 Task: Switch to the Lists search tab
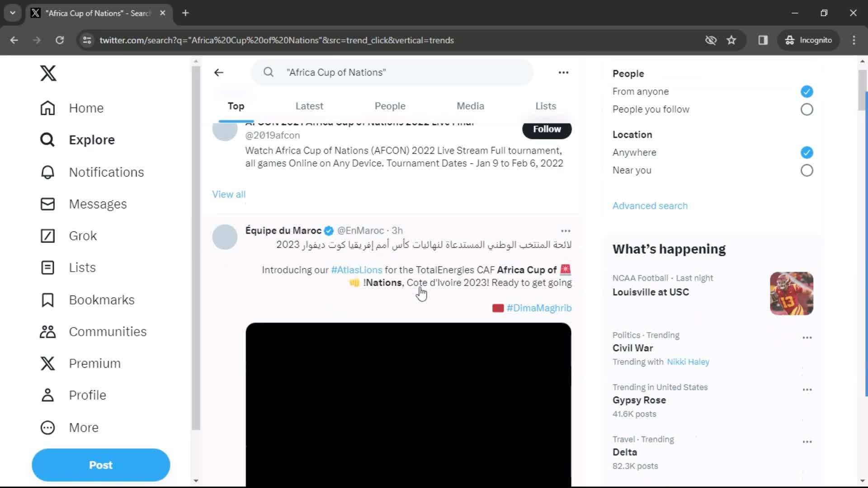(546, 106)
